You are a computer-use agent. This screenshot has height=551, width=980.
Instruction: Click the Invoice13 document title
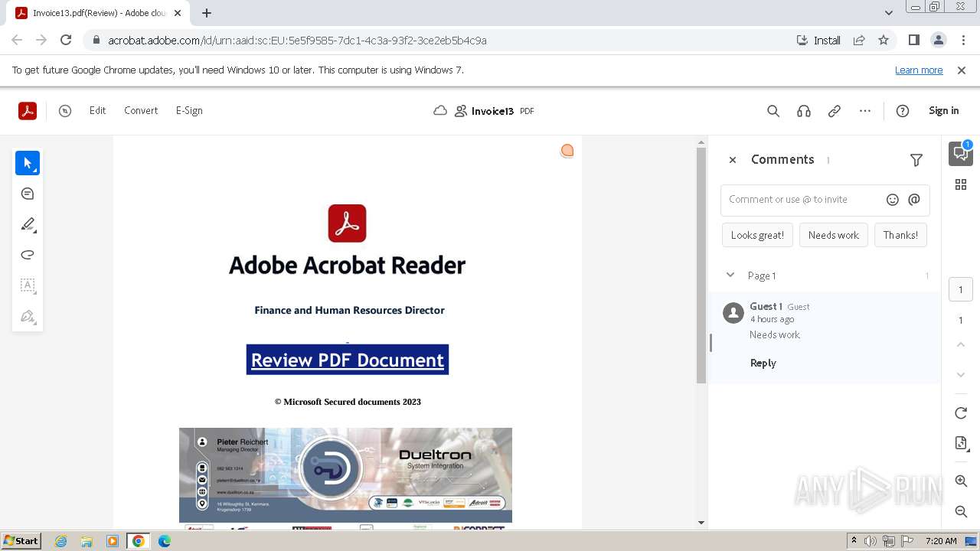coord(492,111)
